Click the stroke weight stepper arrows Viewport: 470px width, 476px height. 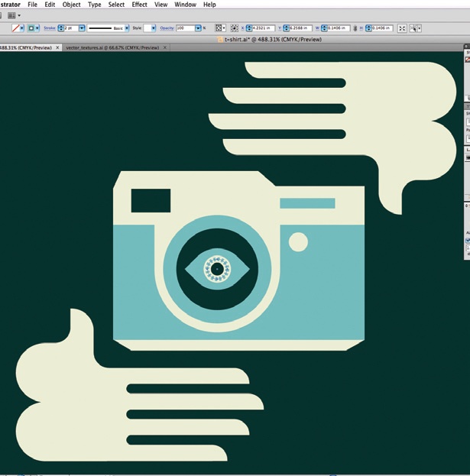click(60, 28)
